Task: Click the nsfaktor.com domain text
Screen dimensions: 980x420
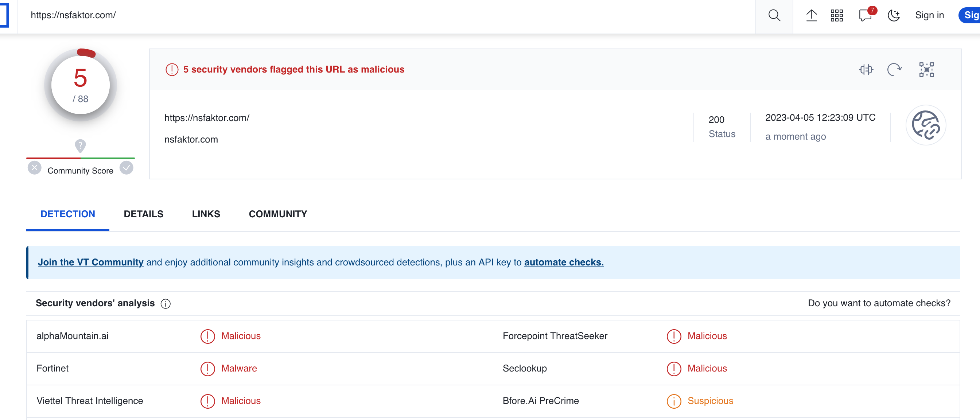Action: tap(191, 139)
